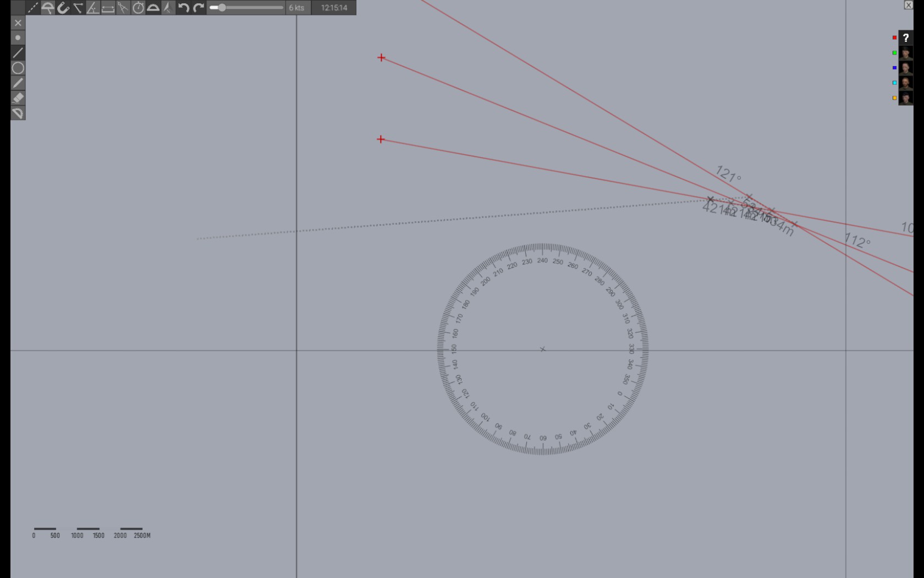Pick the cyan color square
This screenshot has width=924, height=578.
click(x=894, y=83)
